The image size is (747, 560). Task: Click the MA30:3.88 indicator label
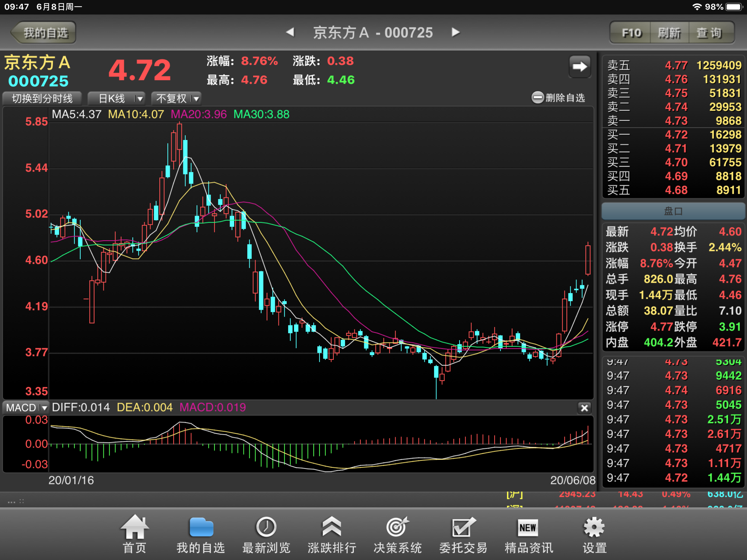[x=261, y=114]
